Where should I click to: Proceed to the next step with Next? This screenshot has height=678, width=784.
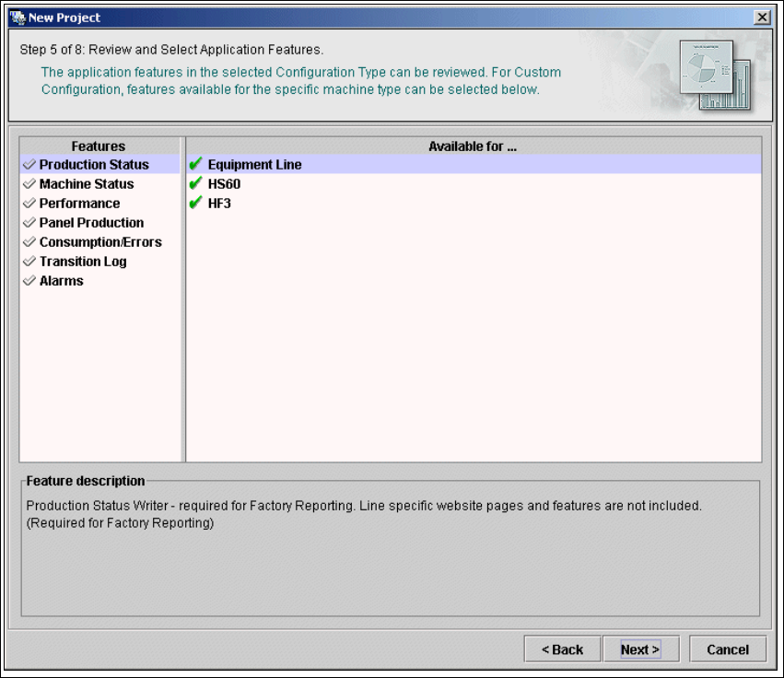640,649
